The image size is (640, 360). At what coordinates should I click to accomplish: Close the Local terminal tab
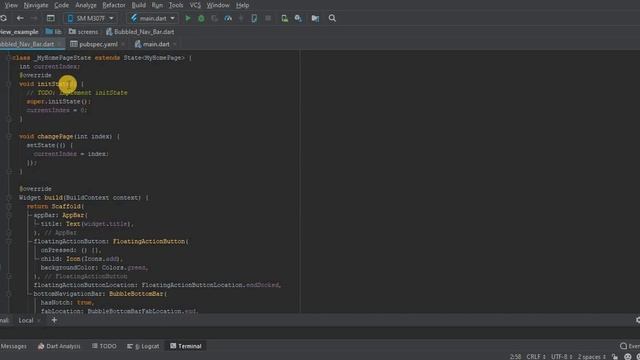coord(39,321)
